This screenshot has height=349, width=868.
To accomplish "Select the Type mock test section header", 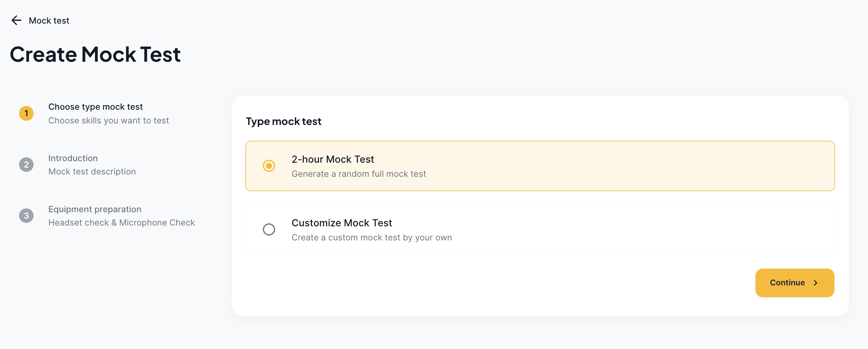I will pyautogui.click(x=283, y=121).
